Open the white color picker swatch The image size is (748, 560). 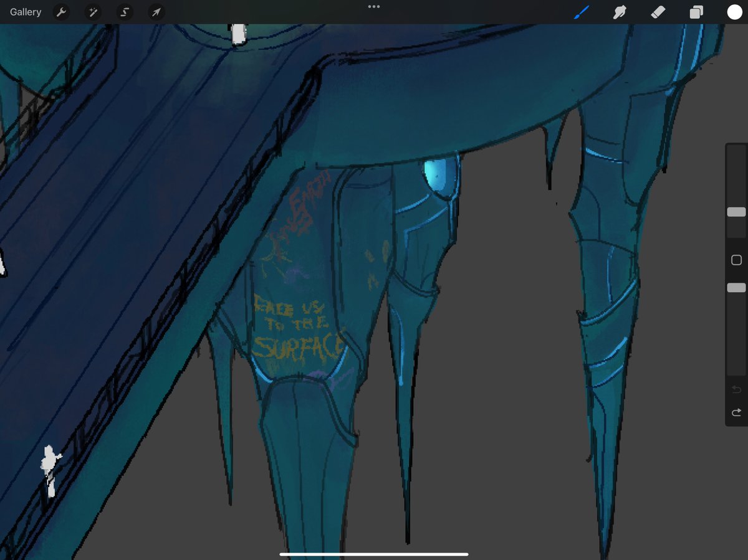734,12
